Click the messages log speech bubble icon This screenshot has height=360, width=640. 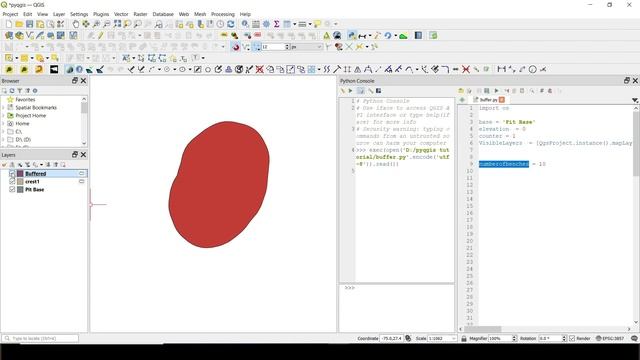click(634, 338)
